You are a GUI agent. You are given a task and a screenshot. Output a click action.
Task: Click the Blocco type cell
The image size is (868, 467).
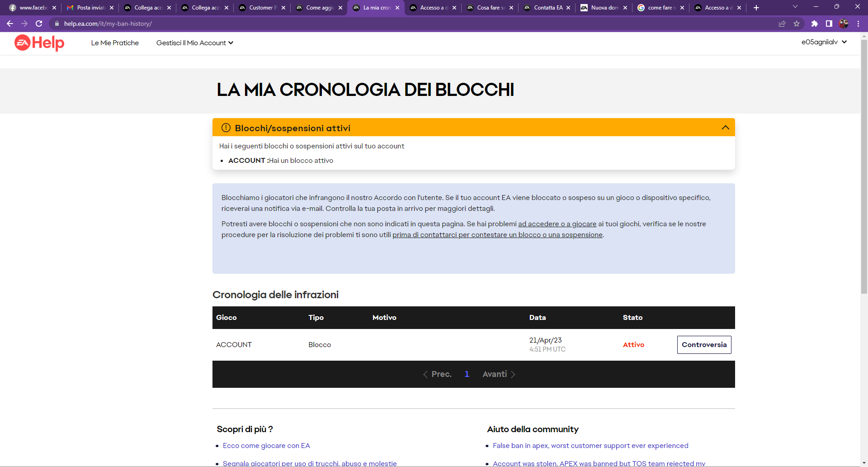320,345
